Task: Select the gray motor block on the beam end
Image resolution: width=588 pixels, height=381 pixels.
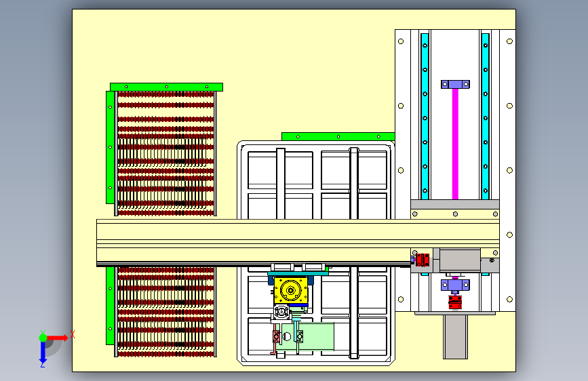Action: pos(460,260)
